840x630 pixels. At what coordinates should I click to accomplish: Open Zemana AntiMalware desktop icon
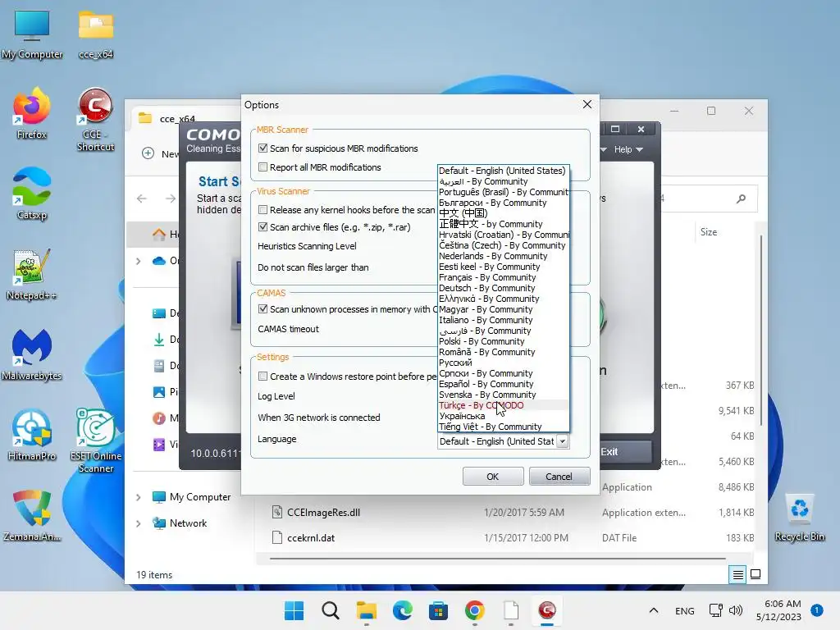(32, 515)
